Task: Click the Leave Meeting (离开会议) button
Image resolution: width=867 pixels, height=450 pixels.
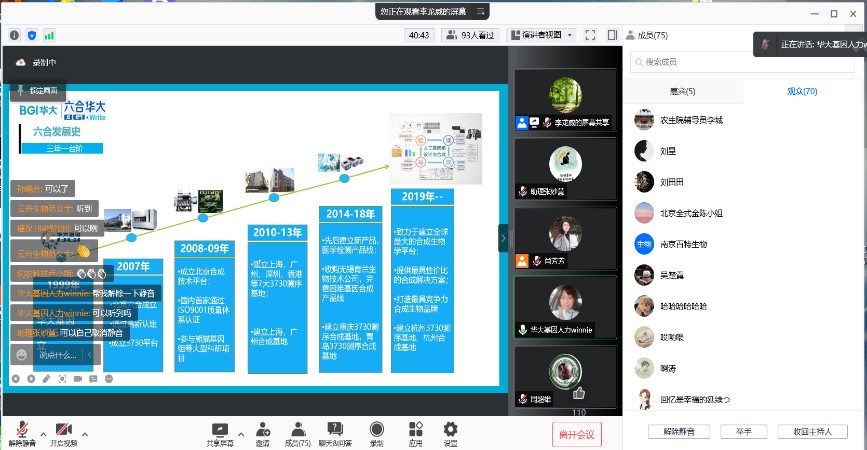Action: 577,434
